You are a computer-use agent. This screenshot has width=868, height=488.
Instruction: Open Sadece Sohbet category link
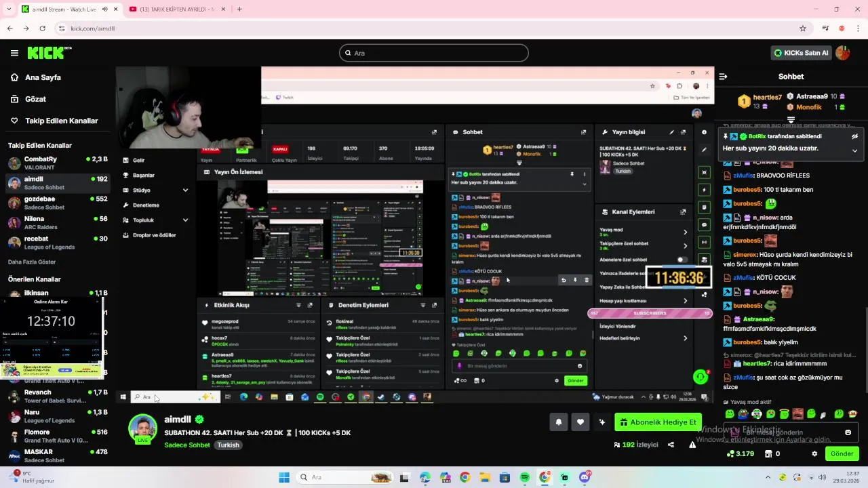187,445
